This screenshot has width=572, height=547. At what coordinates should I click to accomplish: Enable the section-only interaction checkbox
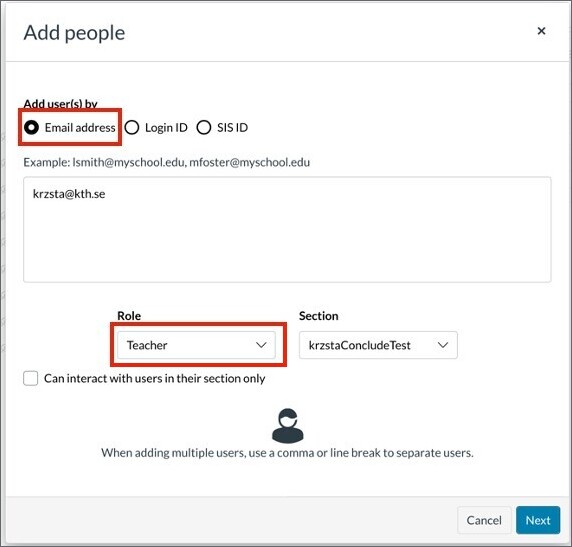tap(31, 378)
